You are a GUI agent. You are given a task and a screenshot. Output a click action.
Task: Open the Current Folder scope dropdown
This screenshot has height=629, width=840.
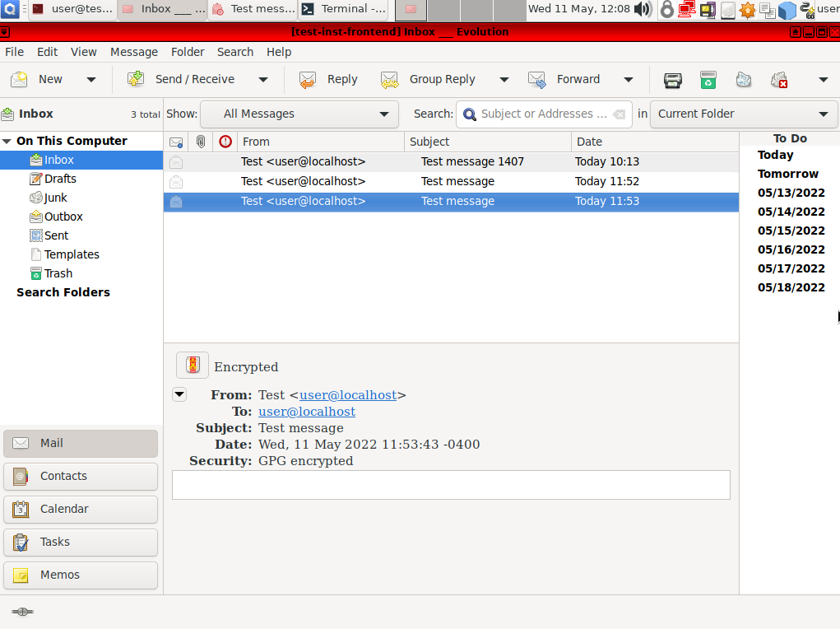tap(744, 114)
